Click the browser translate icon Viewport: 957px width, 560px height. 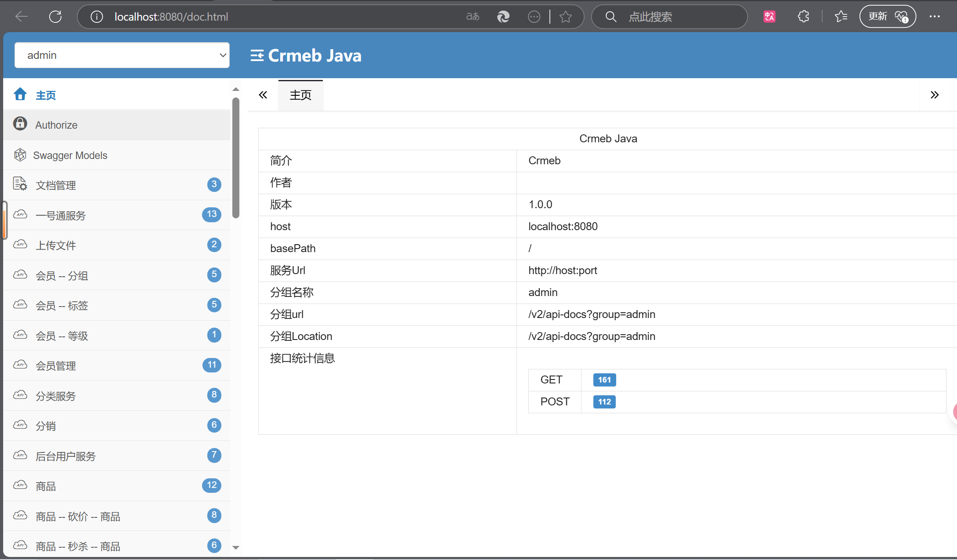pyautogui.click(x=473, y=17)
